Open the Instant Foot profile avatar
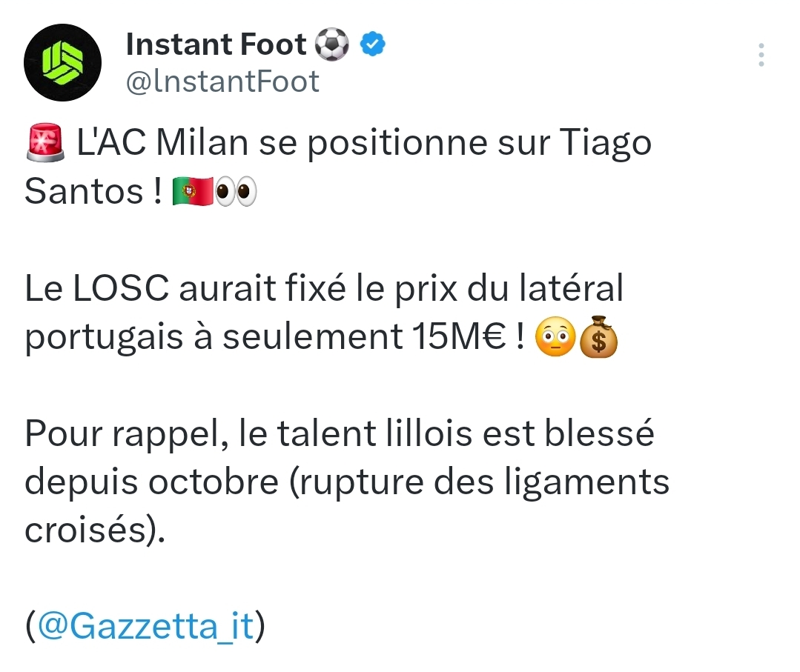Screen dimensions: 800x672 [62, 63]
